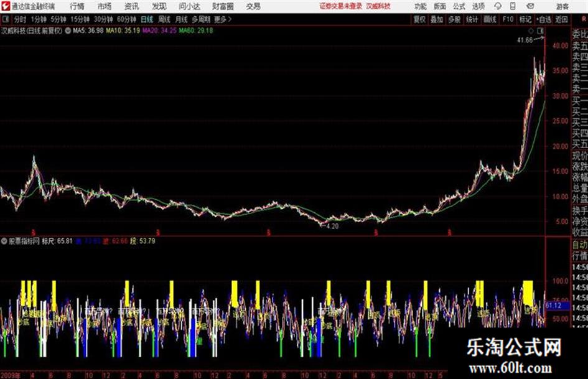Click the 画线 drawing button
Screen dimensions: 588x379
pyautogui.click(x=490, y=19)
